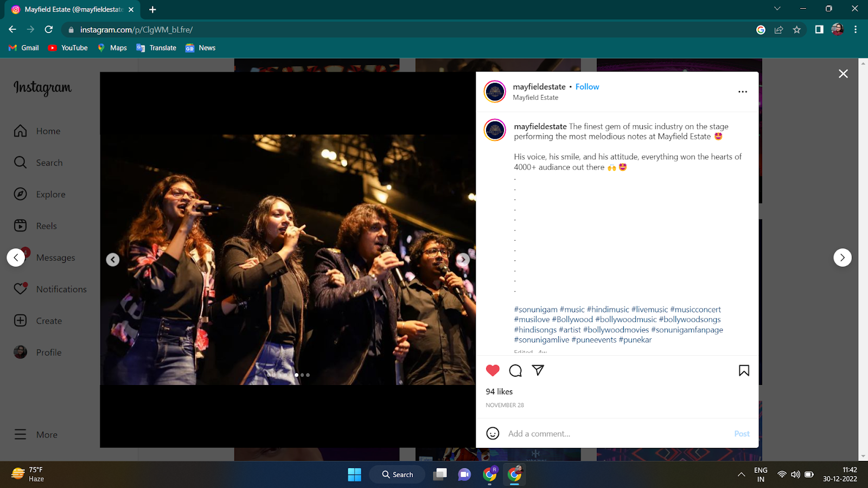Open a new browser tab
Viewport: 868px width, 488px height.
[152, 9]
